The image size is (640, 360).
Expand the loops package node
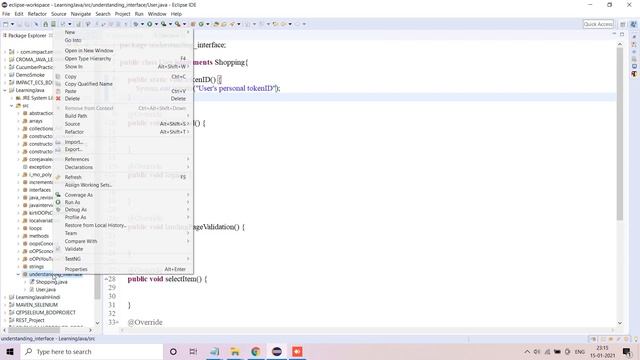tap(18, 229)
